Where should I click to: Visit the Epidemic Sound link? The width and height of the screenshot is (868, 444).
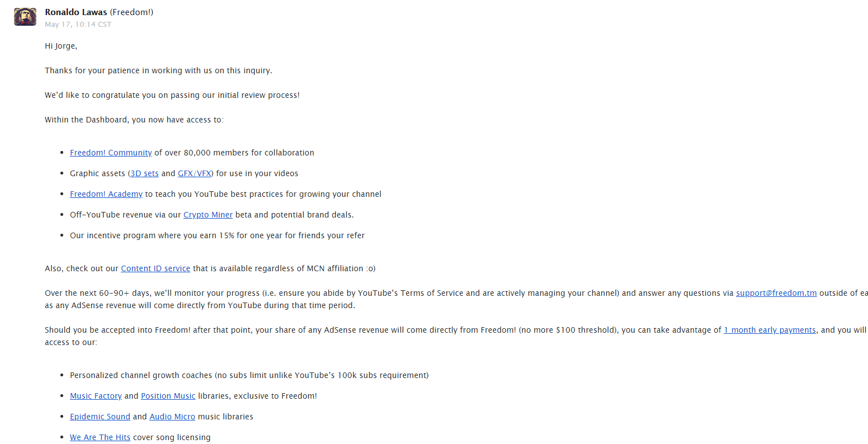pyautogui.click(x=100, y=417)
